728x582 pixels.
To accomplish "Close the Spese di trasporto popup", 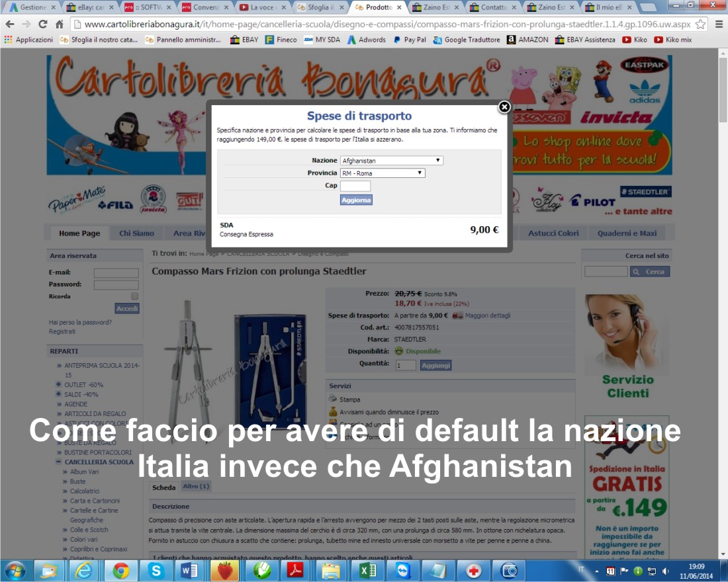I will click(504, 107).
